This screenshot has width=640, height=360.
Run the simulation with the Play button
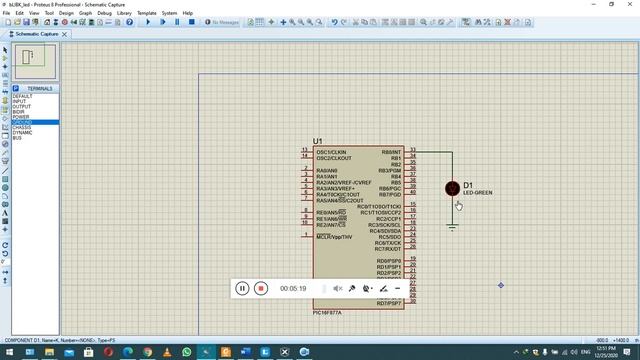pos(148,22)
